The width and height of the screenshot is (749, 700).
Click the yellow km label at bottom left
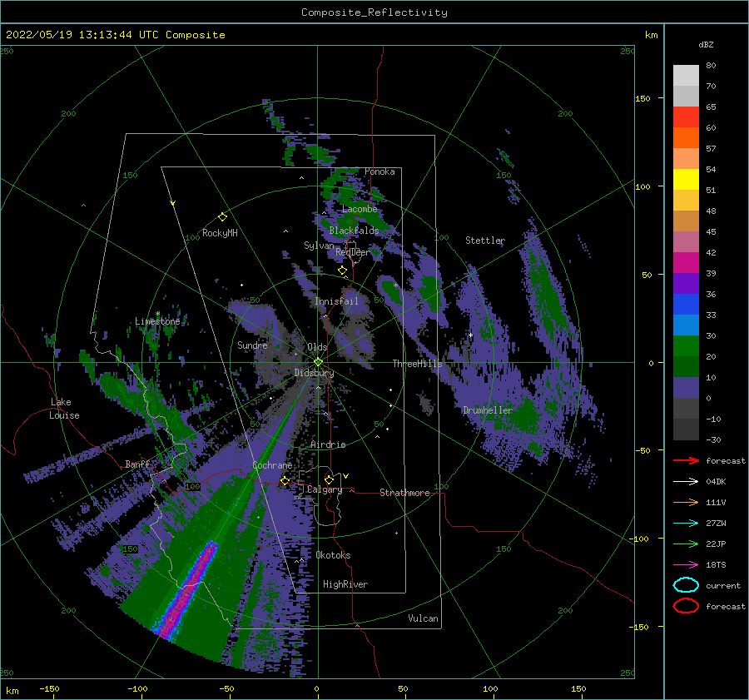click(12, 691)
